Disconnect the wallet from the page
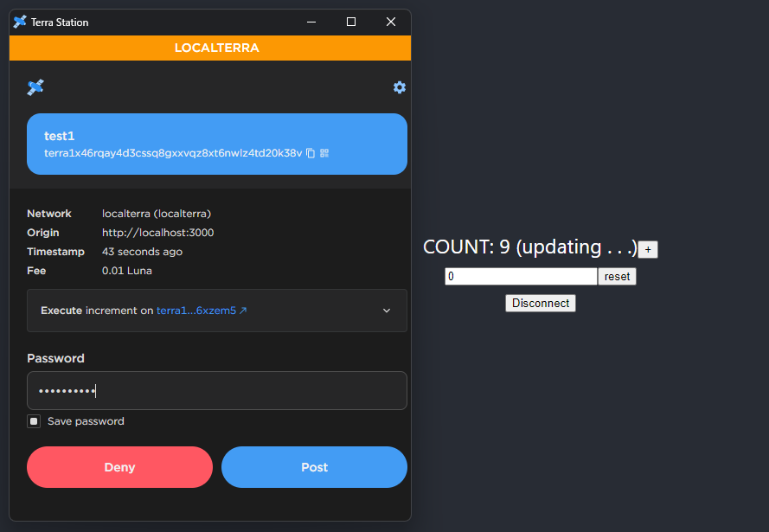769x532 pixels. pyautogui.click(x=540, y=304)
